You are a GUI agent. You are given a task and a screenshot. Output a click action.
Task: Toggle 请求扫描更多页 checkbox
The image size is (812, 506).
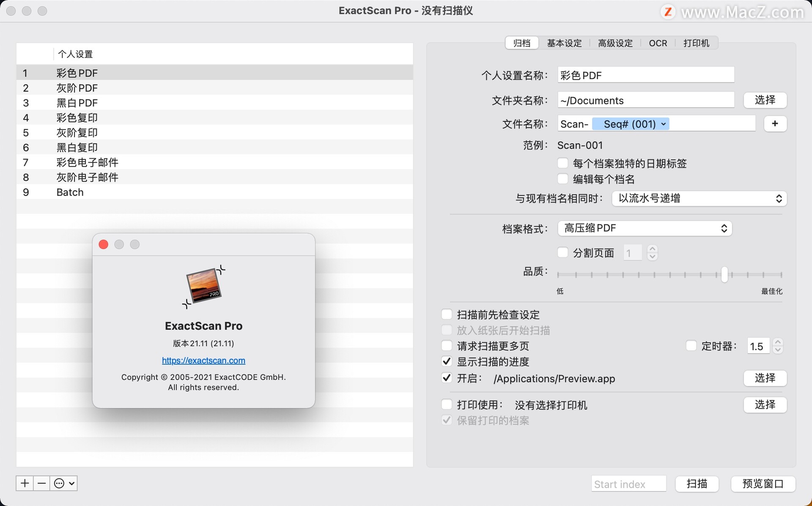(447, 345)
